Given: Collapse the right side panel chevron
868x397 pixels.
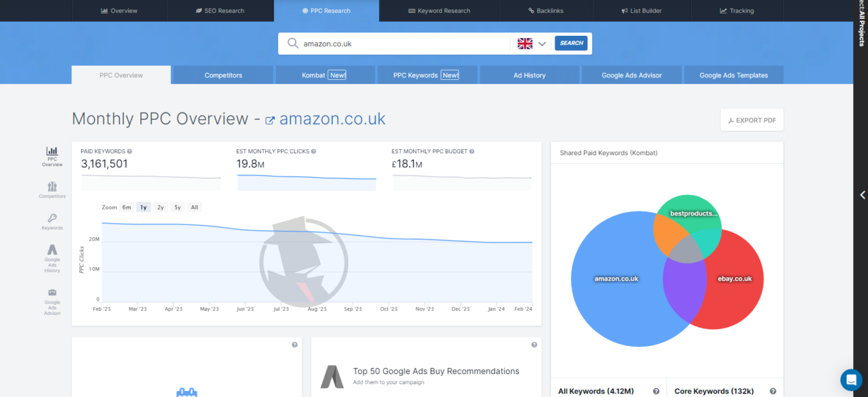Looking at the screenshot, I should pos(862,194).
